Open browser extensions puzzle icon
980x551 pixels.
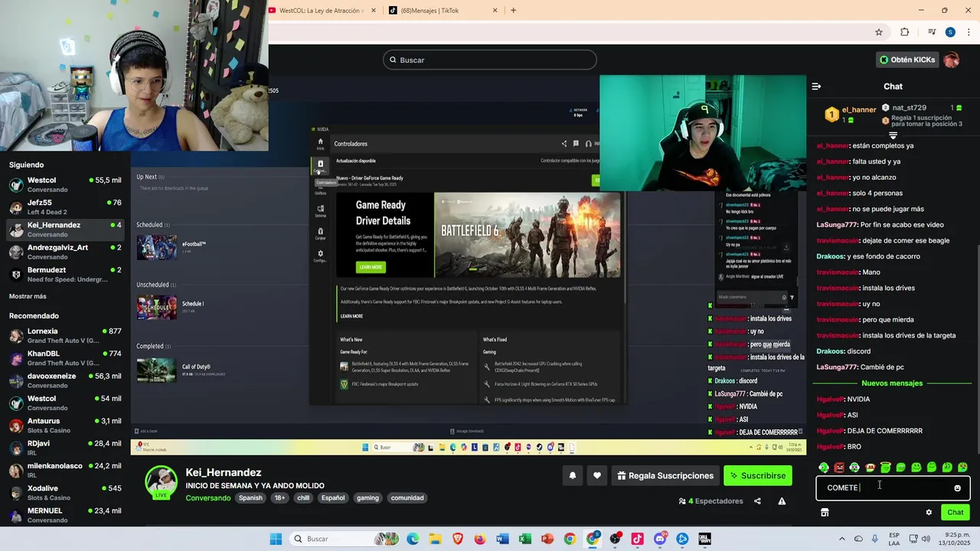pyautogui.click(x=905, y=32)
